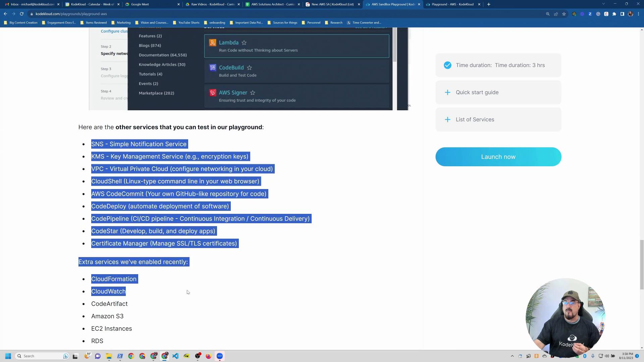Favorite CodeBuild with its star icon

coord(249,68)
